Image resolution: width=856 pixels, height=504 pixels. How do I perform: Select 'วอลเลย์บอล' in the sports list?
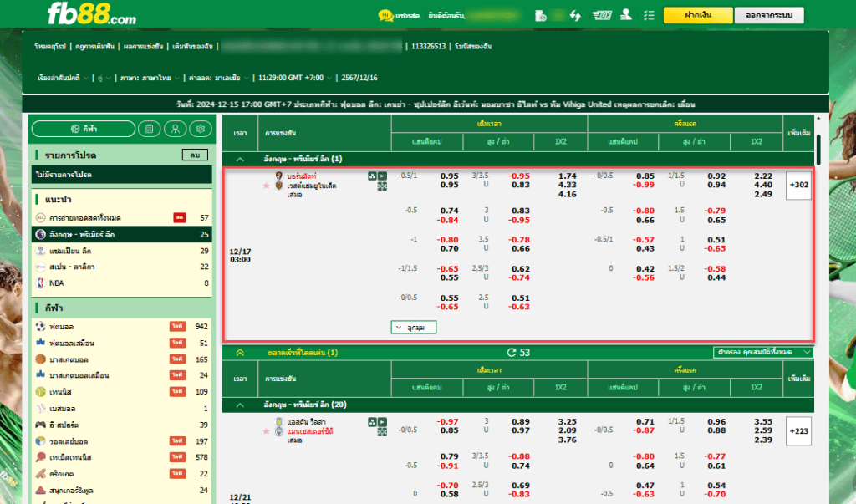pyautogui.click(x=122, y=441)
